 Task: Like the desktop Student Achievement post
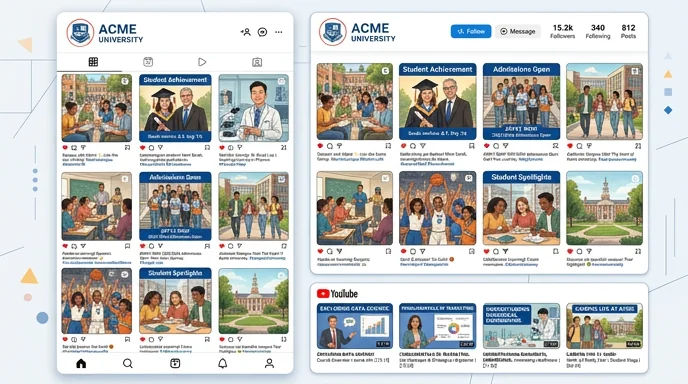[403, 146]
